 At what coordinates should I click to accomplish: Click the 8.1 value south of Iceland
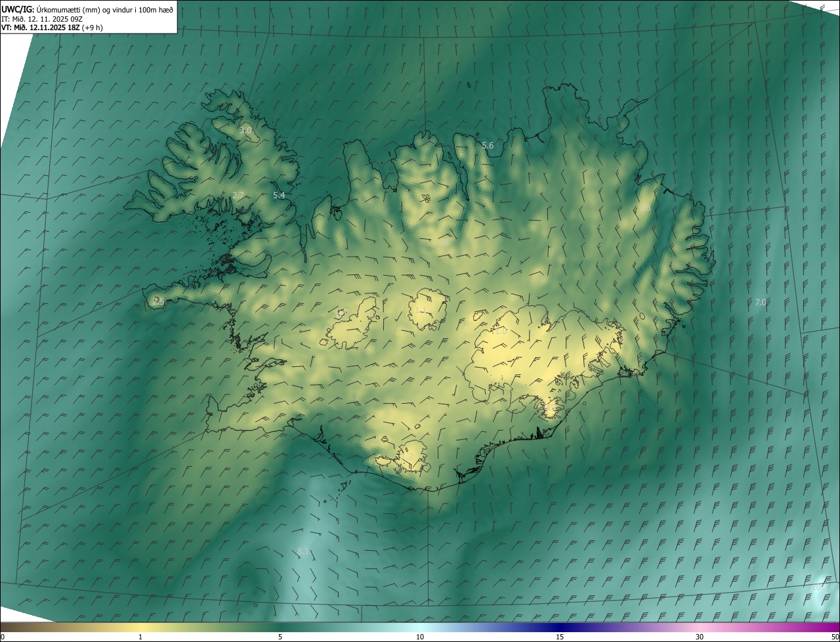tap(303, 551)
